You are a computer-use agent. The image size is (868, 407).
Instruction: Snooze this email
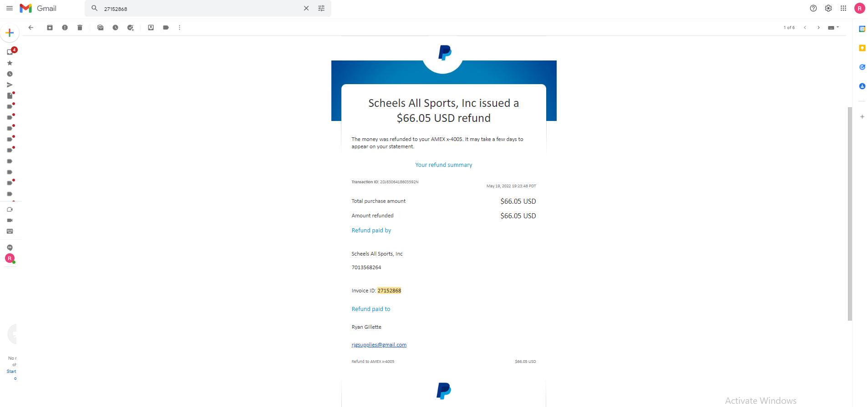click(115, 28)
